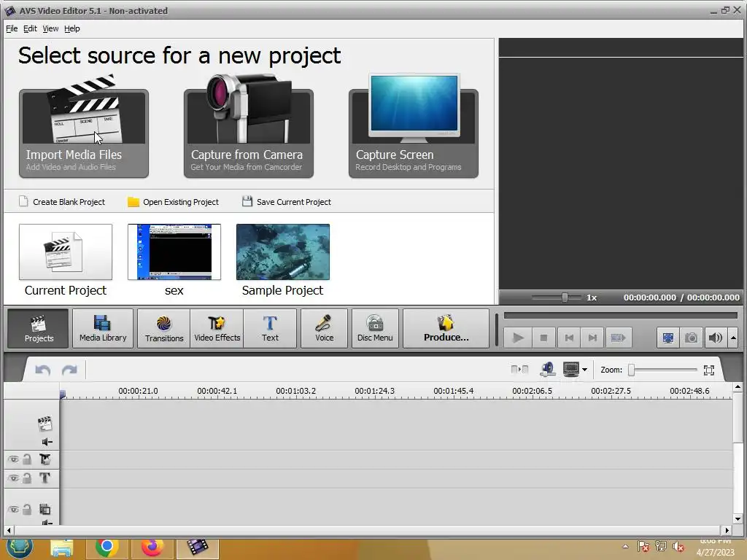Open Chrome from the taskbar
The height and width of the screenshot is (560, 747).
107,548
